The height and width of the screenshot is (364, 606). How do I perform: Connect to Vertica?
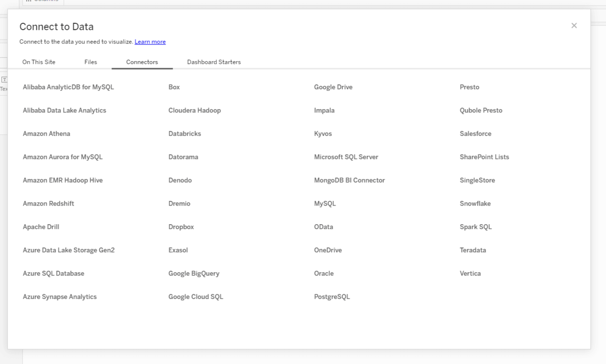click(470, 273)
